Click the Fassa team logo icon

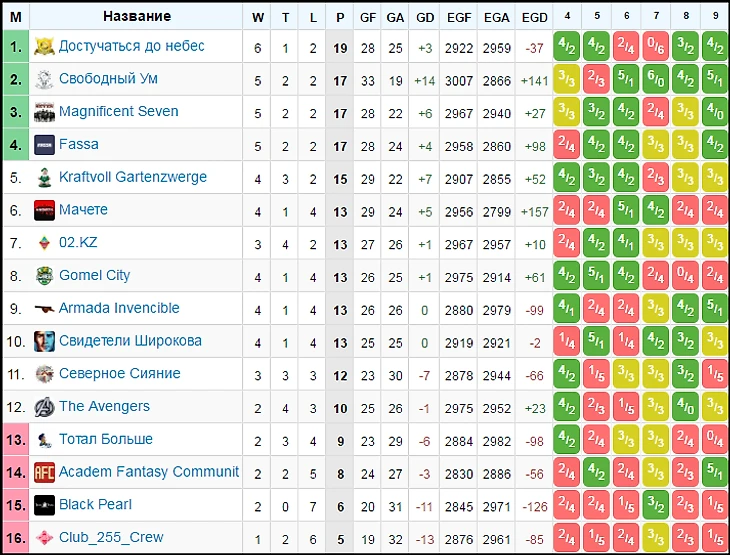pyautogui.click(x=44, y=145)
